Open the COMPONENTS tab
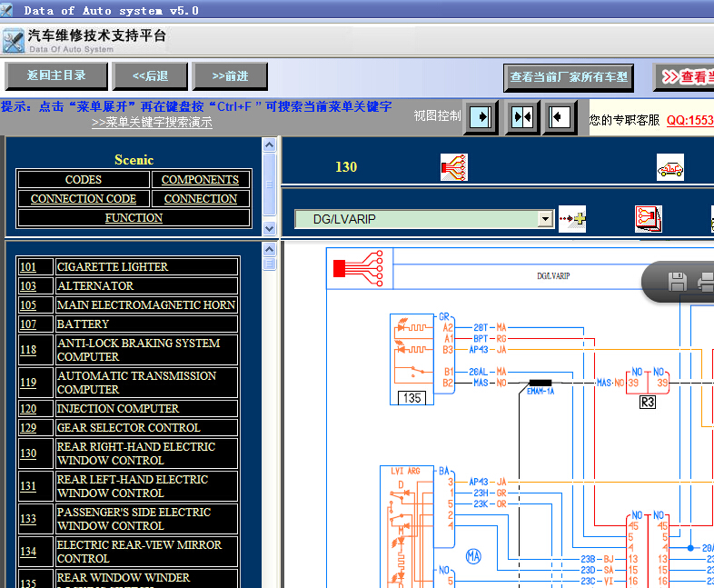Screen dimensions: 714x588 click(x=200, y=179)
